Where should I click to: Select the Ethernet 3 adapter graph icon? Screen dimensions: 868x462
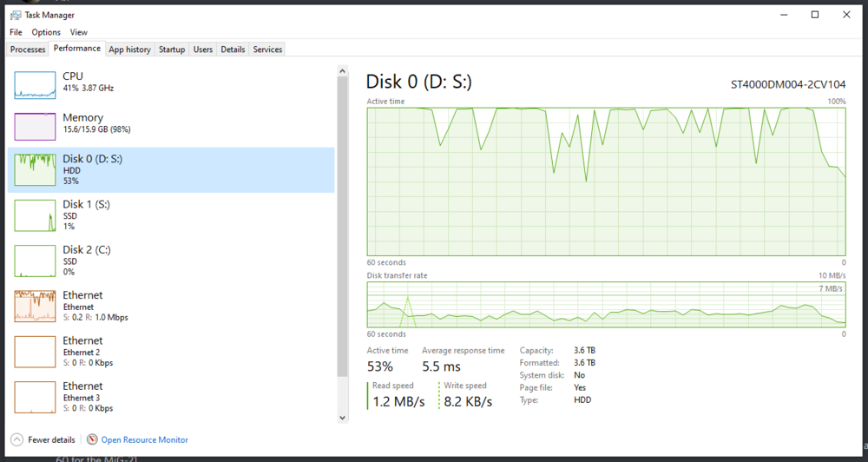coord(35,396)
